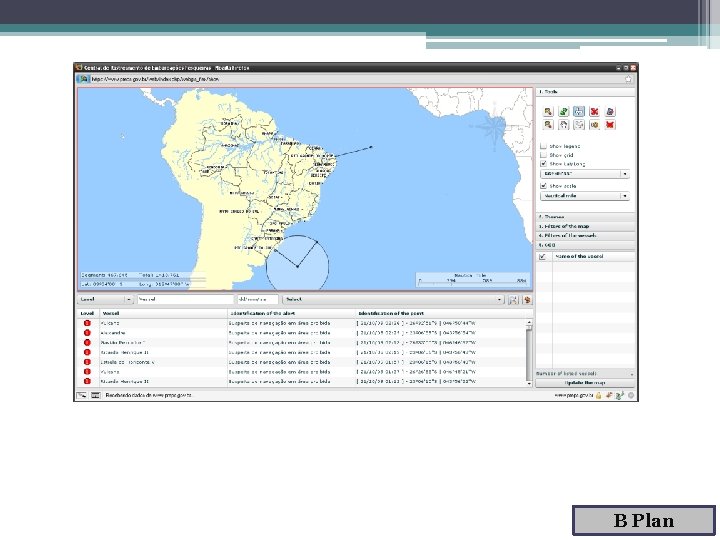Click the circular zone drawn off the southern coast
The image size is (720, 540).
[298, 263]
